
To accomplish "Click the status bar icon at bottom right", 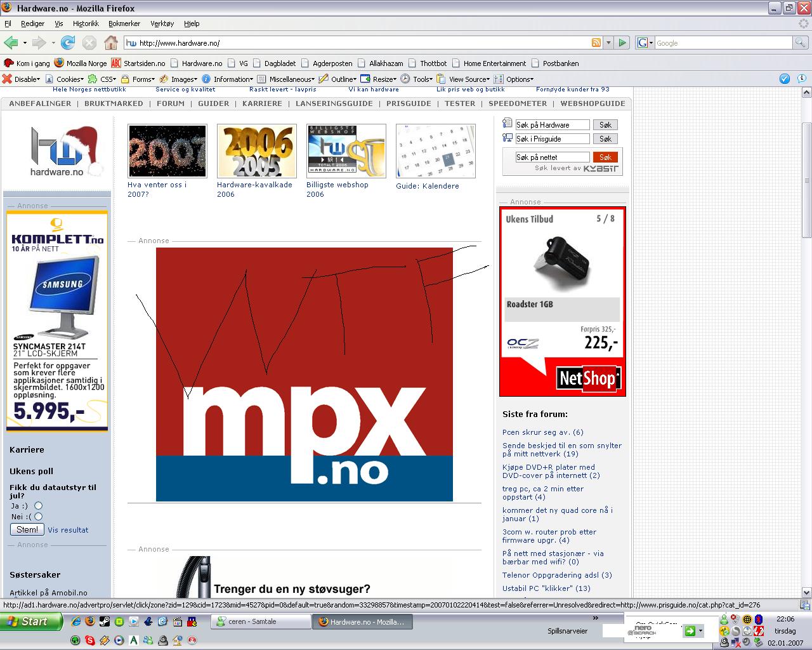I will point(804,605).
